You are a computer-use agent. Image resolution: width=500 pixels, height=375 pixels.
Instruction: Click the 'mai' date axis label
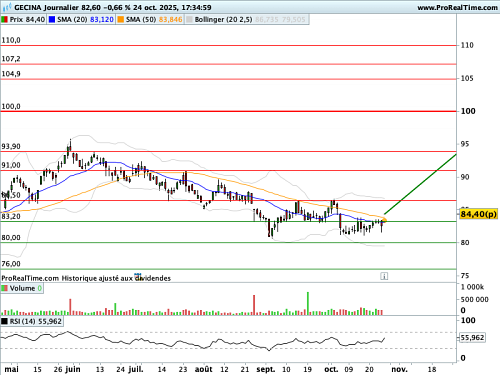(x=11, y=369)
